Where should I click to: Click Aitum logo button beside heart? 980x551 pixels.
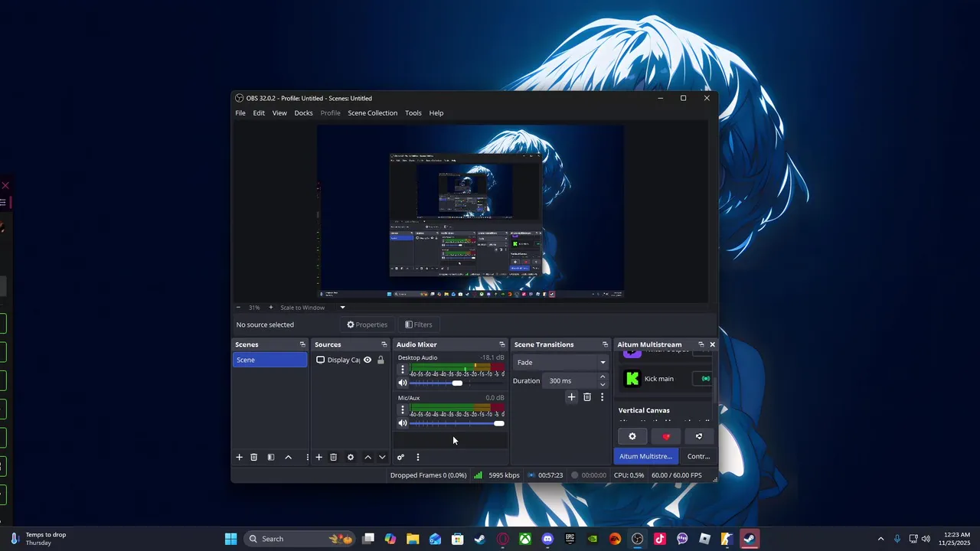tap(699, 436)
